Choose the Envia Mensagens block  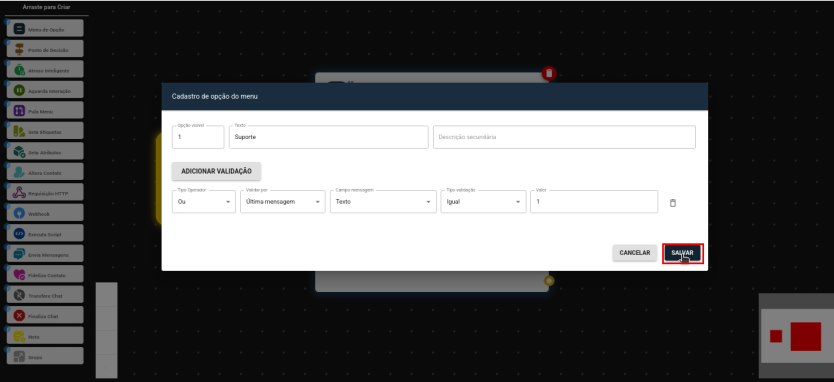coord(45,254)
